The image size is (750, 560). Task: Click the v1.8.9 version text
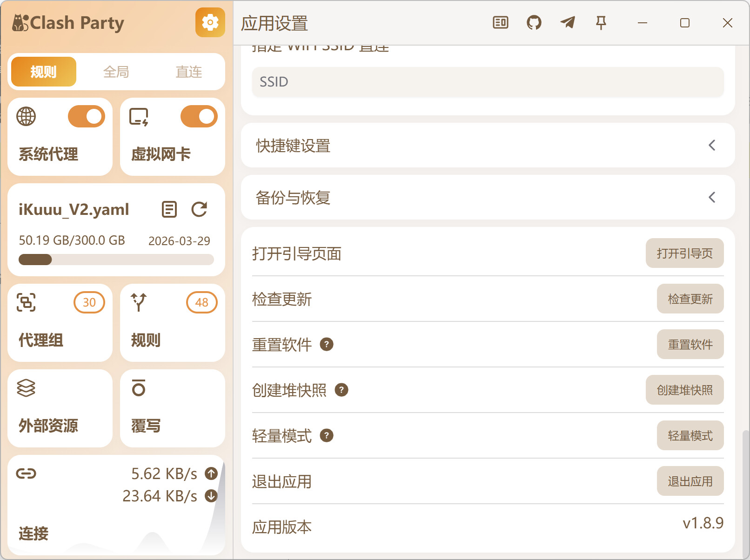pyautogui.click(x=703, y=523)
